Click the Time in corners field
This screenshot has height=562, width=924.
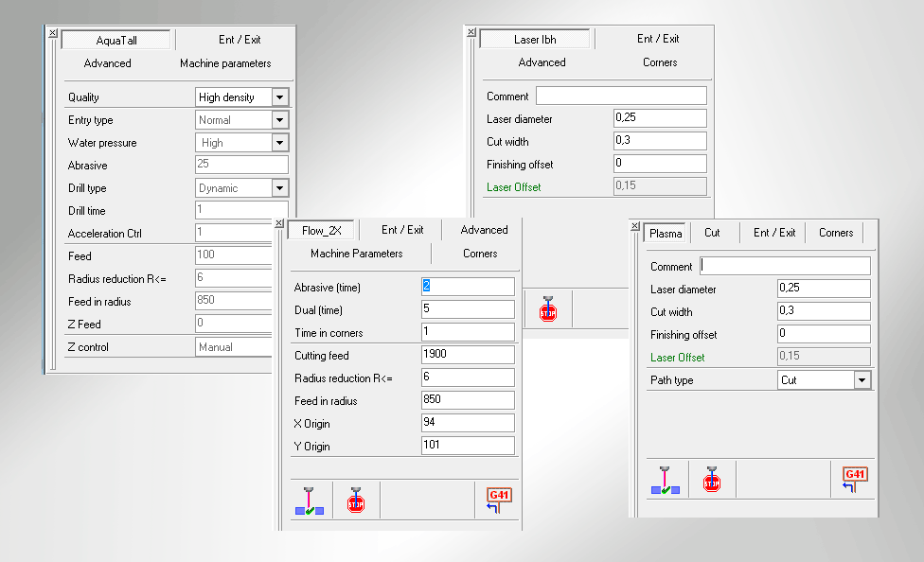tap(468, 332)
